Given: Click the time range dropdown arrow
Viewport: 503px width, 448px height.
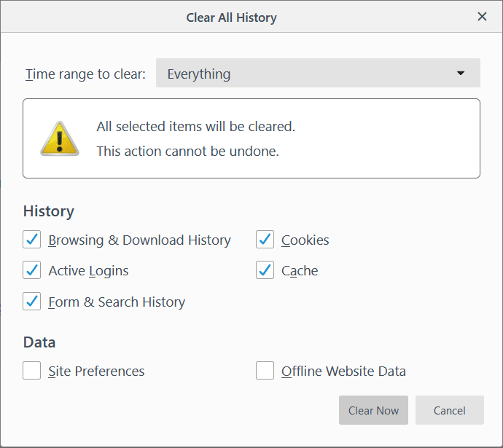Looking at the screenshot, I should click(460, 74).
